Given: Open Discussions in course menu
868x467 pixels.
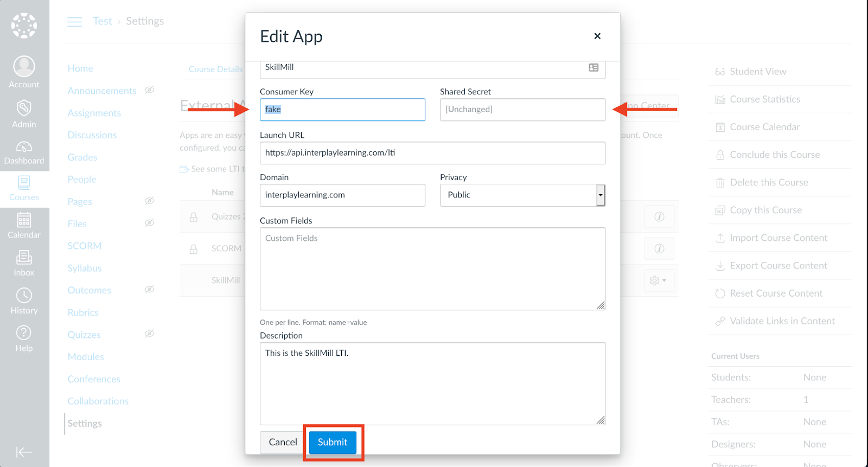Looking at the screenshot, I should click(92, 135).
